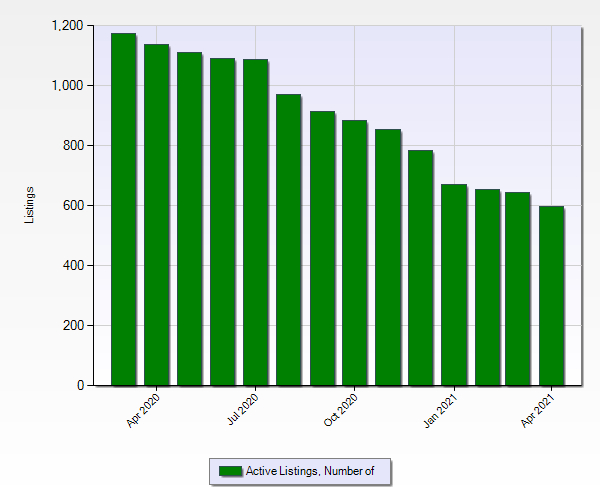Click the green Active Listings legend swatch
This screenshot has width=600, height=500.
pyautogui.click(x=230, y=471)
